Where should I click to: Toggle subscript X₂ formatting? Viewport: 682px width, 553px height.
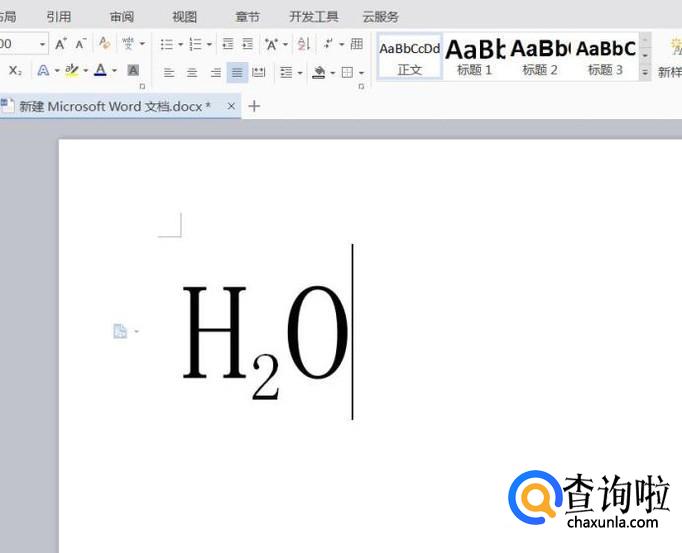click(15, 70)
